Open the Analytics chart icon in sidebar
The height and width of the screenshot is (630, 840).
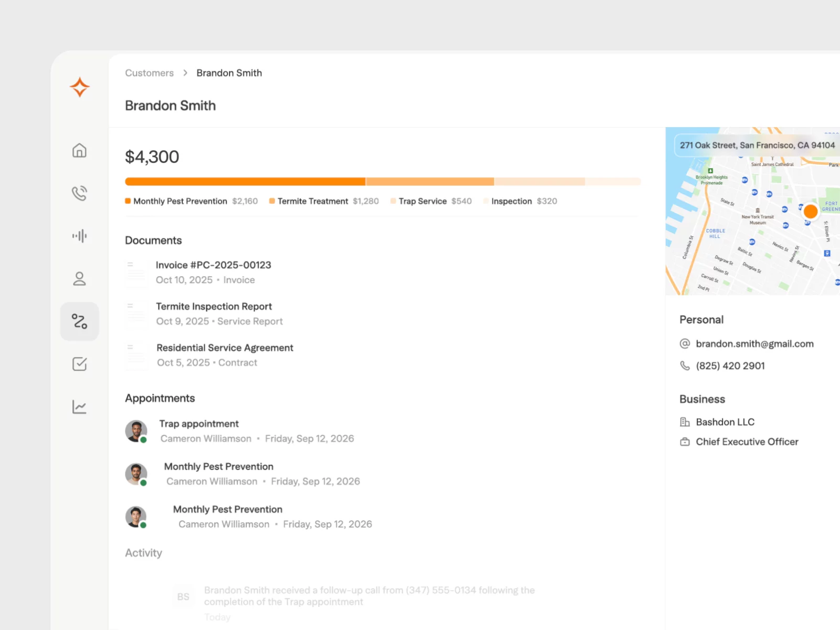point(79,407)
